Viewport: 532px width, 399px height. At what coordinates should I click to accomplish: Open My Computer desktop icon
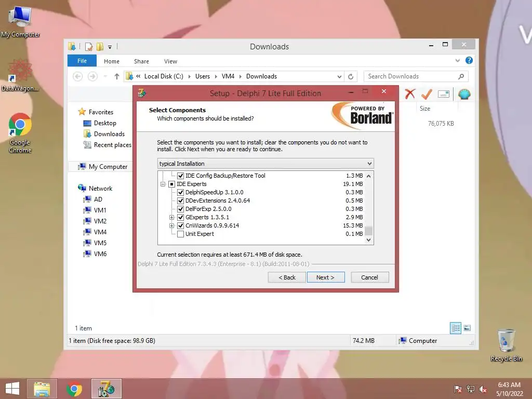tap(20, 21)
